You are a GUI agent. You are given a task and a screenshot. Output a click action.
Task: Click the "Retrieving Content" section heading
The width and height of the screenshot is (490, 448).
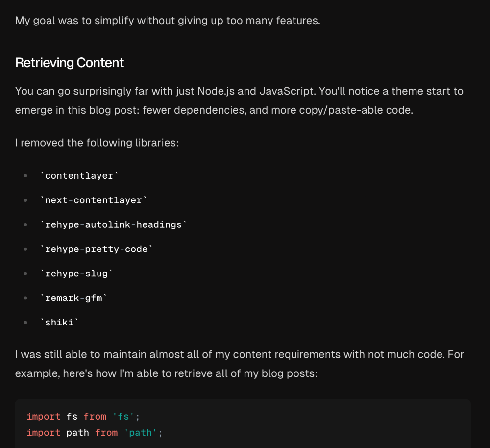pos(70,63)
